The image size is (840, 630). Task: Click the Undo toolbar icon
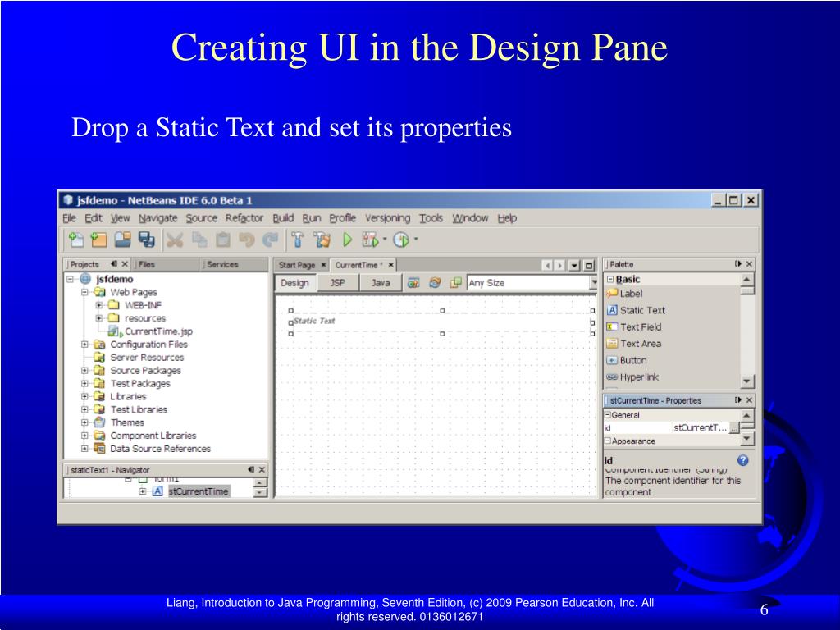coord(246,240)
